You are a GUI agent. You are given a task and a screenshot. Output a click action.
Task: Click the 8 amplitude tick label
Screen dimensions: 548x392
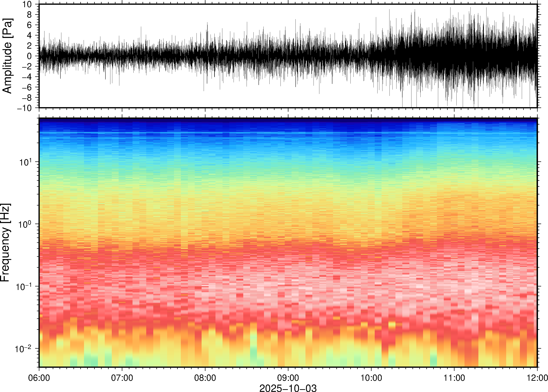point(29,15)
